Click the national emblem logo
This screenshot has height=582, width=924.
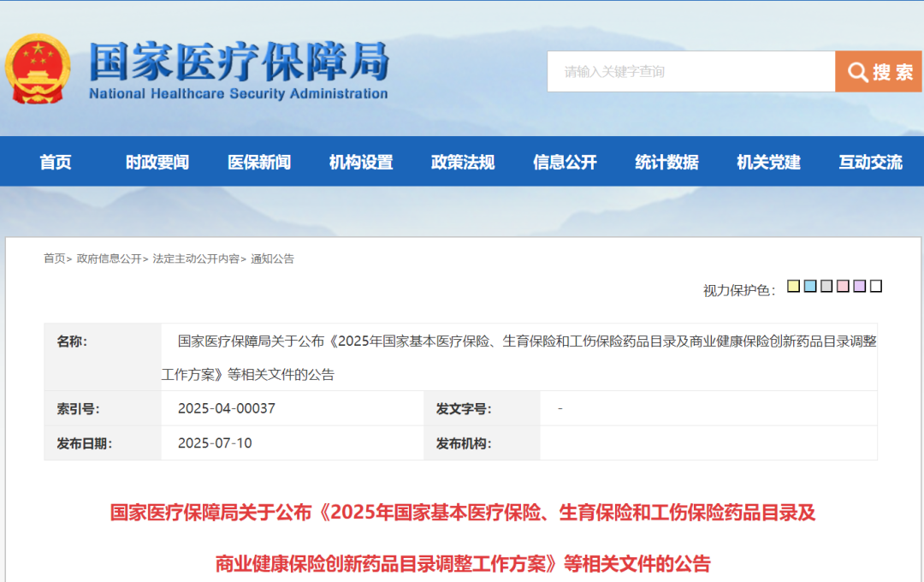38,69
